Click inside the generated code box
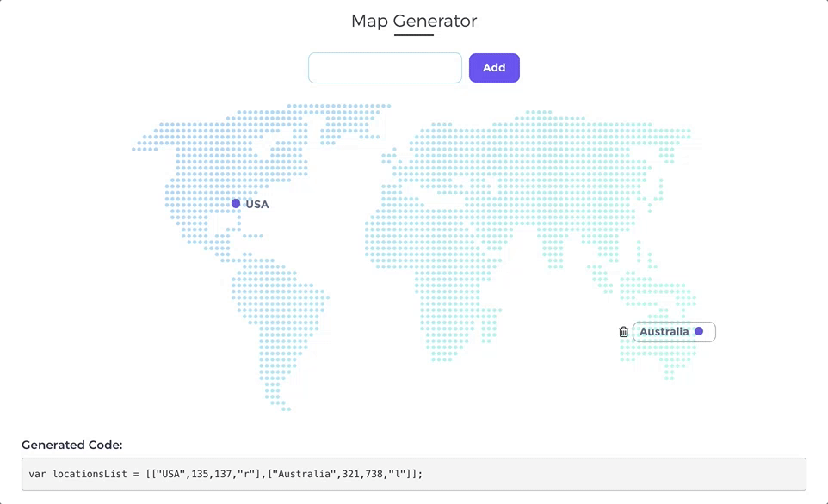The width and height of the screenshot is (828, 504). pos(413,474)
